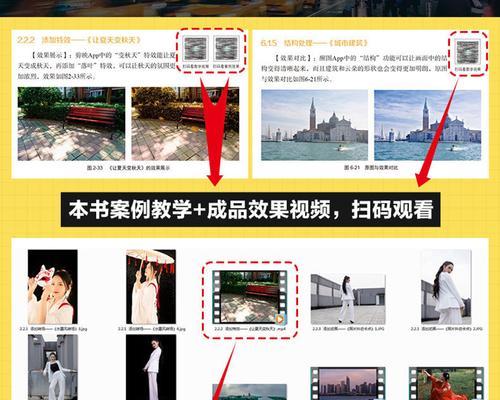This screenshot has width=500, height=400.
Task: Open the white suit woman walking thumbnail
Action: click(348, 299)
